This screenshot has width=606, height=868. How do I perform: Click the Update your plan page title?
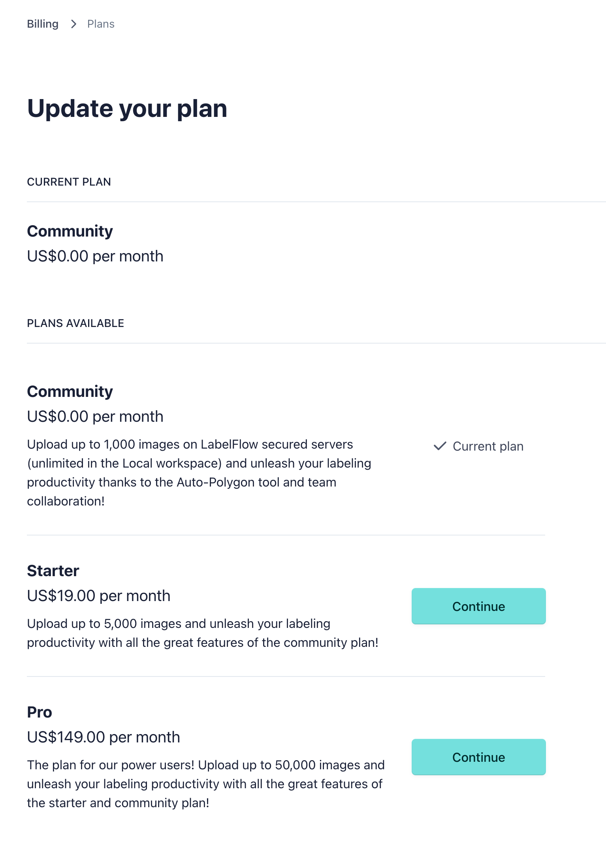pos(127,109)
